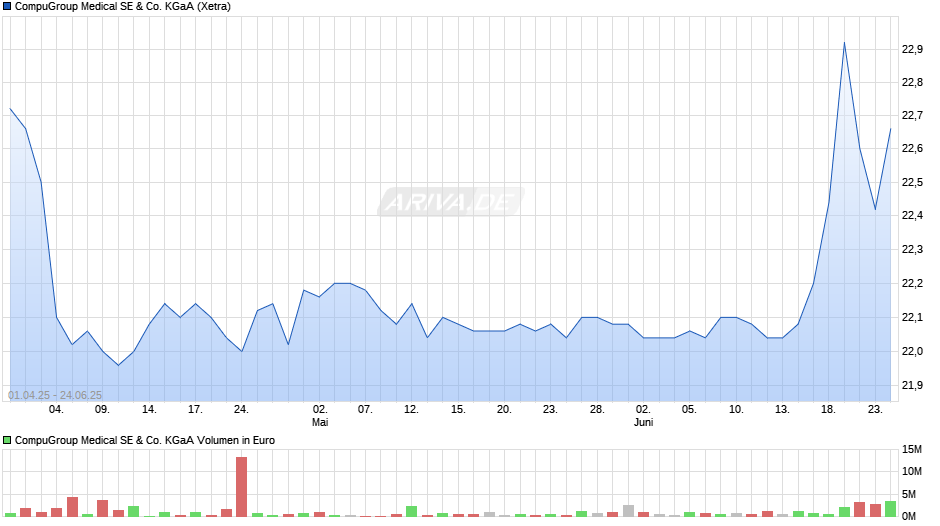The image size is (940, 526).
Task: Click the '20.' date label on x-axis
Action: (504, 410)
